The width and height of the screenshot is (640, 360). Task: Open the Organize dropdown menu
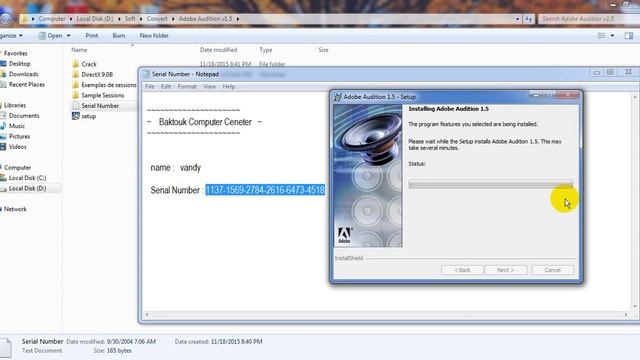[11, 36]
